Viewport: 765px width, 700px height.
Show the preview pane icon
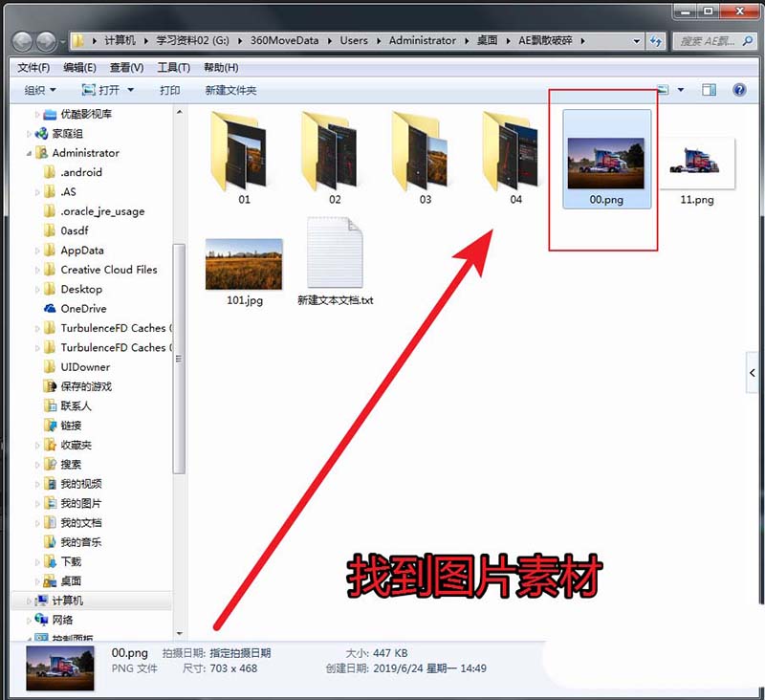pyautogui.click(x=708, y=89)
